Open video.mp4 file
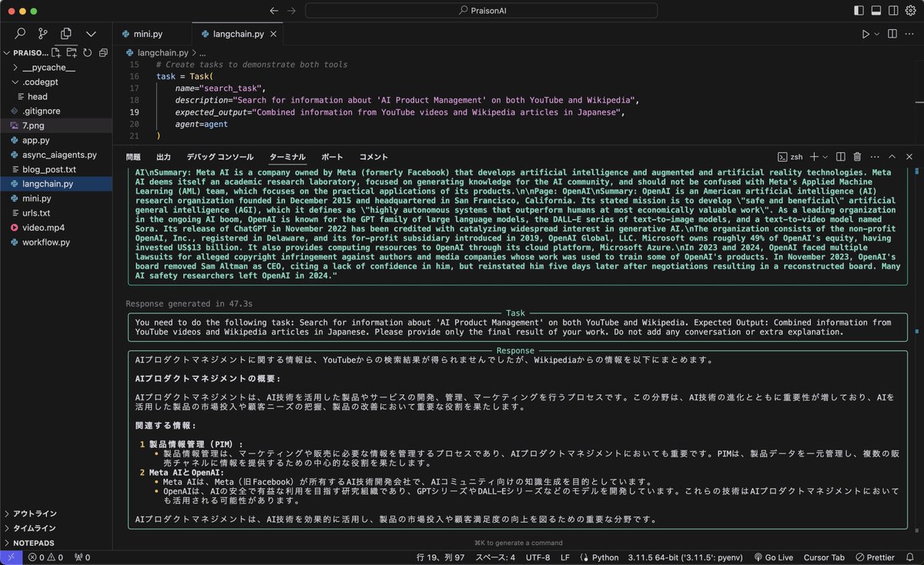Screen dimensions: 924x565 (x=43, y=228)
